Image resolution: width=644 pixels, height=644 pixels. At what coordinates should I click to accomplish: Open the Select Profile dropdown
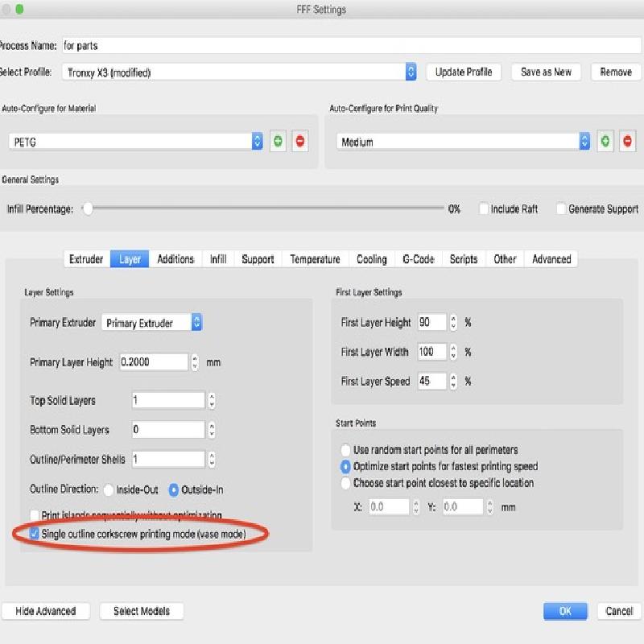click(239, 72)
